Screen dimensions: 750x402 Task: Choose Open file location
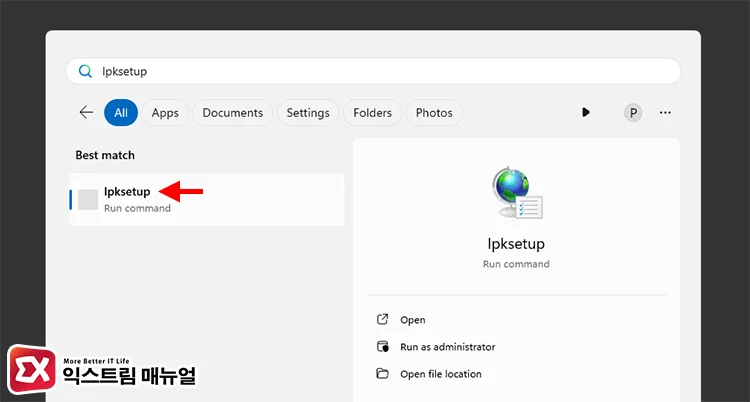(x=440, y=374)
